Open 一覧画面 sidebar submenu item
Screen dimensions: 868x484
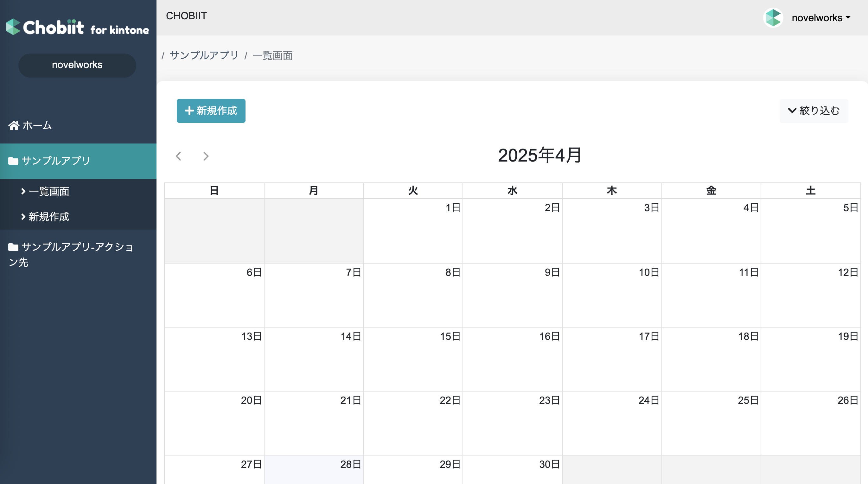click(x=78, y=191)
